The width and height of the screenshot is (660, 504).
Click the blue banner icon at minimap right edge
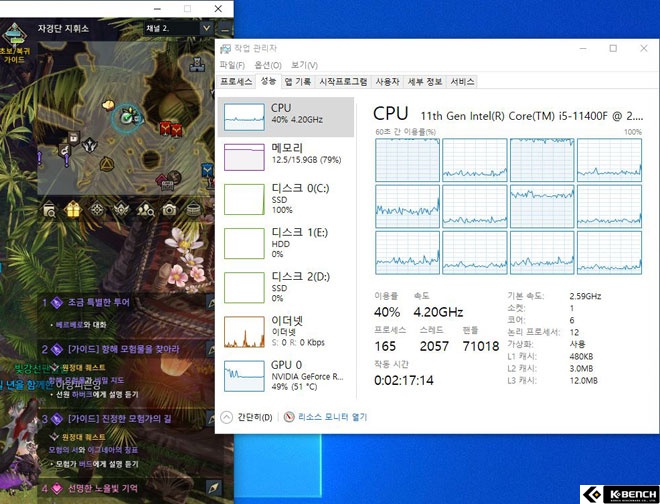pos(208,170)
